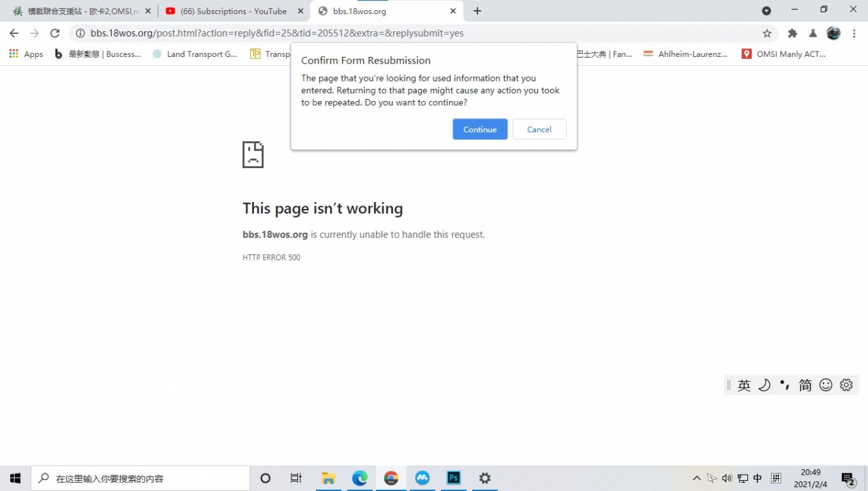Screen dimensions: 868x491
Task: Open a new browser tab
Action: tap(478, 12)
